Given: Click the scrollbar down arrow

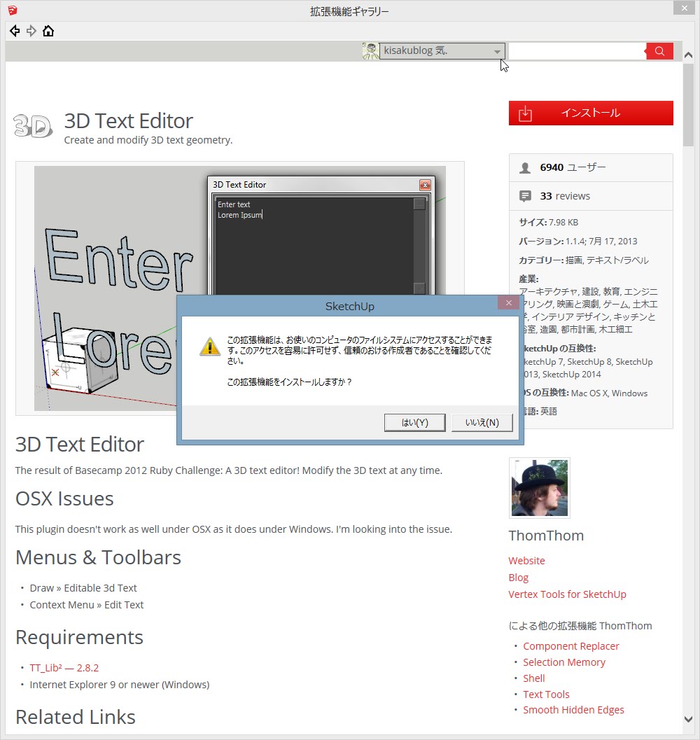Looking at the screenshot, I should click(x=689, y=719).
